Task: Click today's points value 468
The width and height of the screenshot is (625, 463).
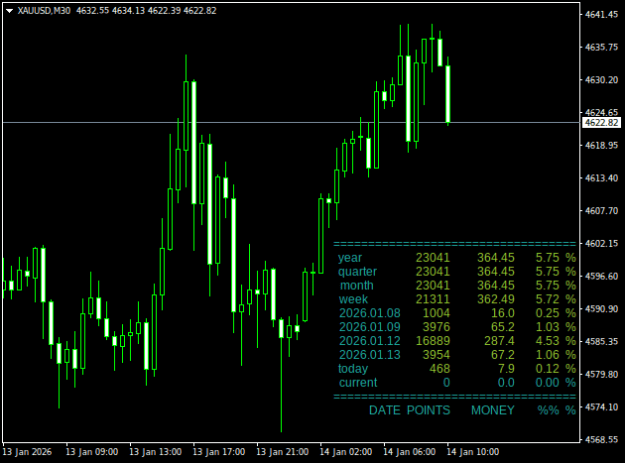Action: point(440,369)
